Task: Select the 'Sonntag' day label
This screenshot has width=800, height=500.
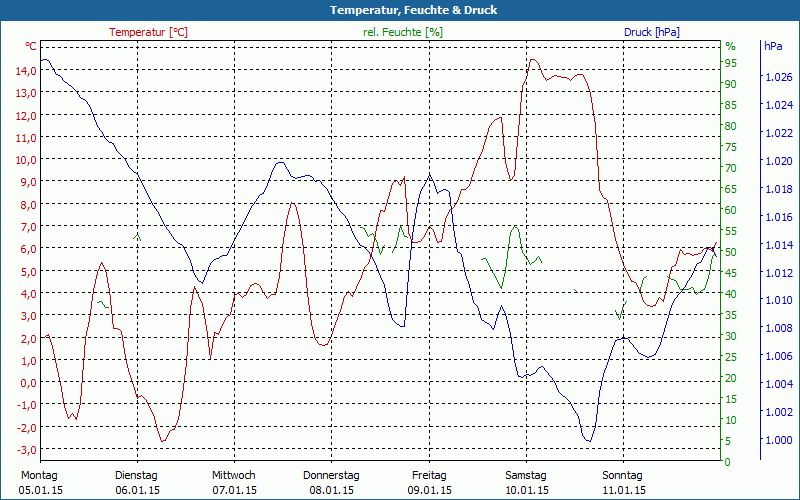Action: (623, 475)
